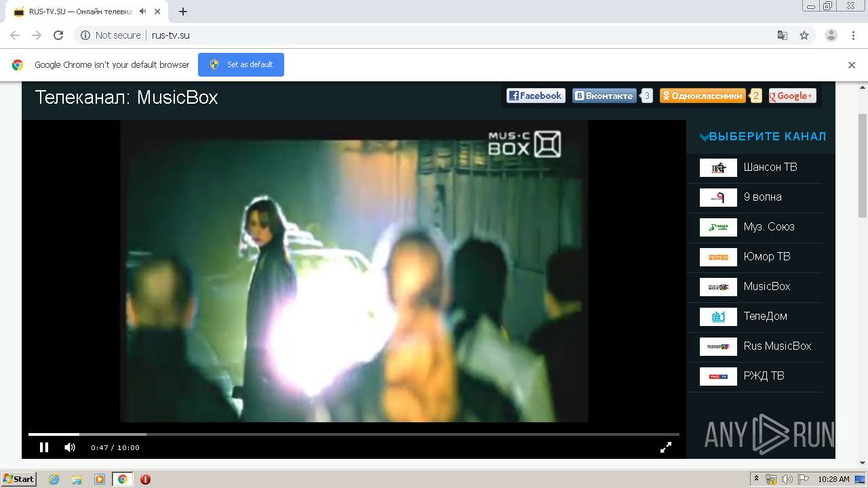Viewport: 868px width, 488px height.
Task: Click the ТелеДом TV icon
Action: tap(718, 317)
